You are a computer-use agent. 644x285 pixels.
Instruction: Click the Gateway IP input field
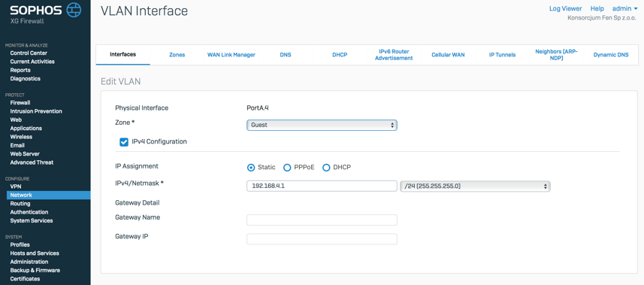pyautogui.click(x=322, y=239)
